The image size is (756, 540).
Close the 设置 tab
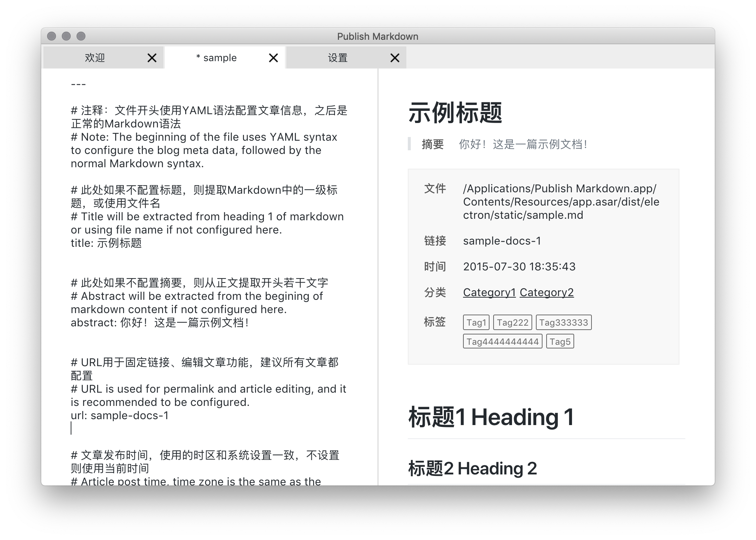pyautogui.click(x=395, y=58)
